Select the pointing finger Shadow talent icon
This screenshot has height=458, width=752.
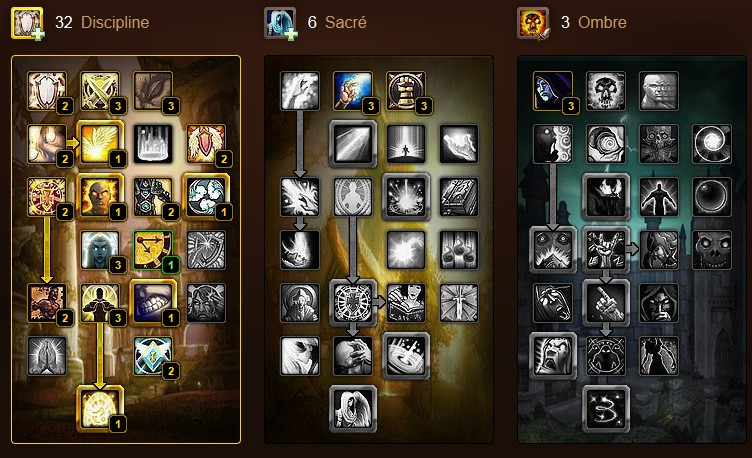click(606, 303)
